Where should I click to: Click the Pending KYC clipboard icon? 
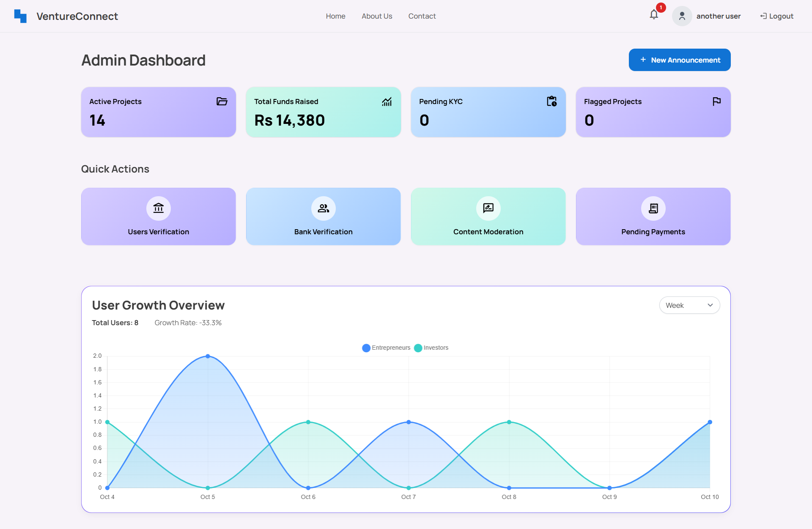tap(551, 101)
